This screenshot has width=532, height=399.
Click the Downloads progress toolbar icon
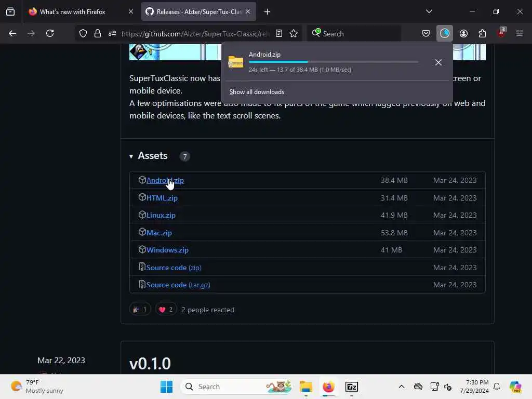[x=445, y=33]
